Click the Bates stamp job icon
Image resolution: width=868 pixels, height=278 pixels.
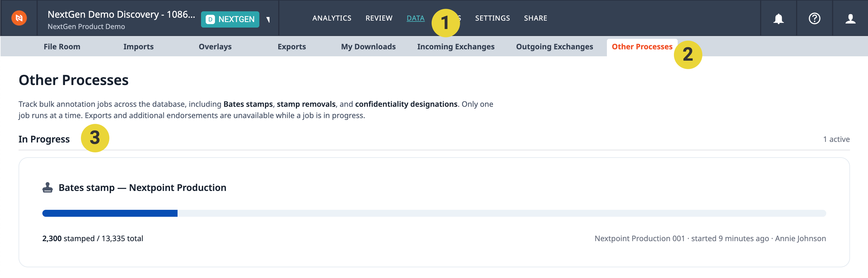(48, 188)
